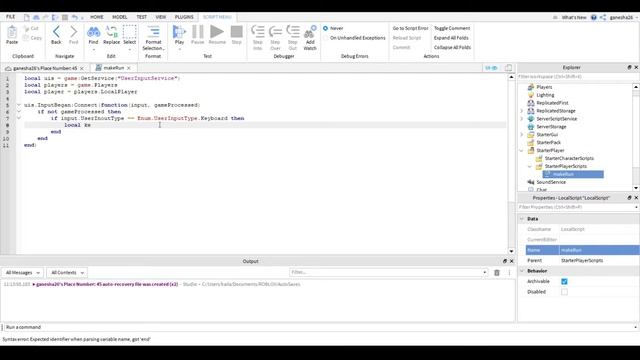This screenshot has height=360, width=640.
Task: Click the split editor view icon
Action: [x=509, y=68]
